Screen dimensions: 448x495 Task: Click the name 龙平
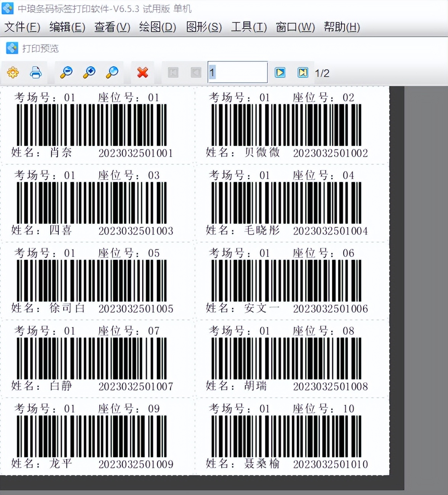pos(61,464)
